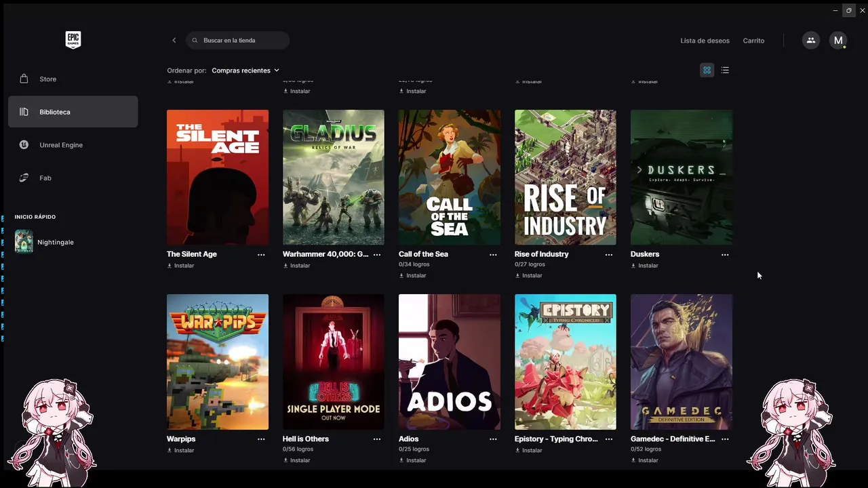Focus the Buscar en la tienda field
The width and height of the screenshot is (868, 488).
237,41
